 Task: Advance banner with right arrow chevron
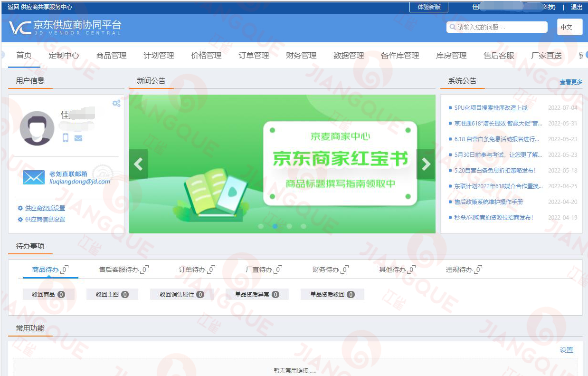426,164
